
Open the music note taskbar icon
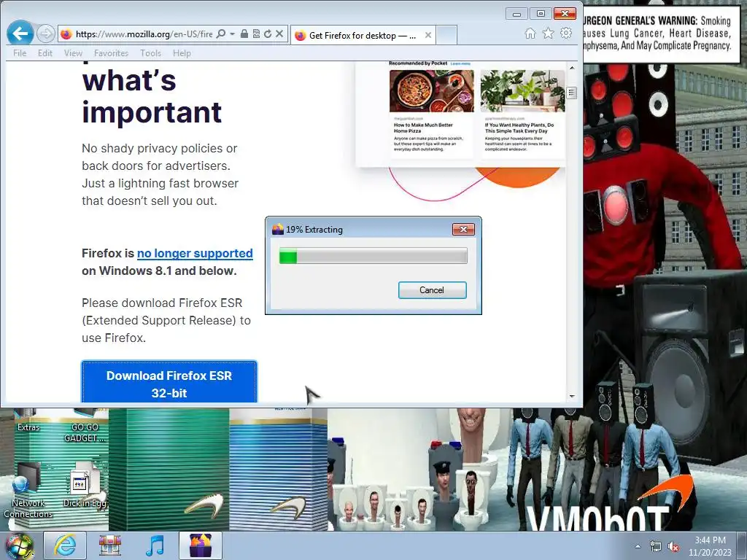click(x=155, y=545)
